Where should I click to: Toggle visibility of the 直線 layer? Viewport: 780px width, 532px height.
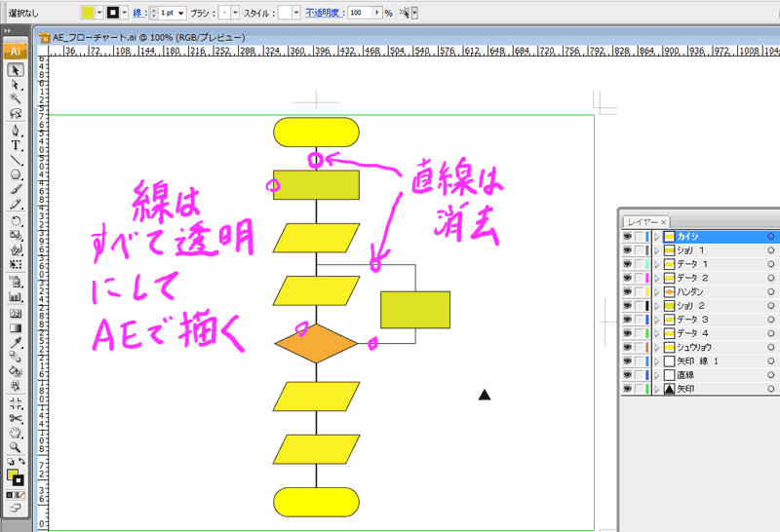[x=627, y=374]
